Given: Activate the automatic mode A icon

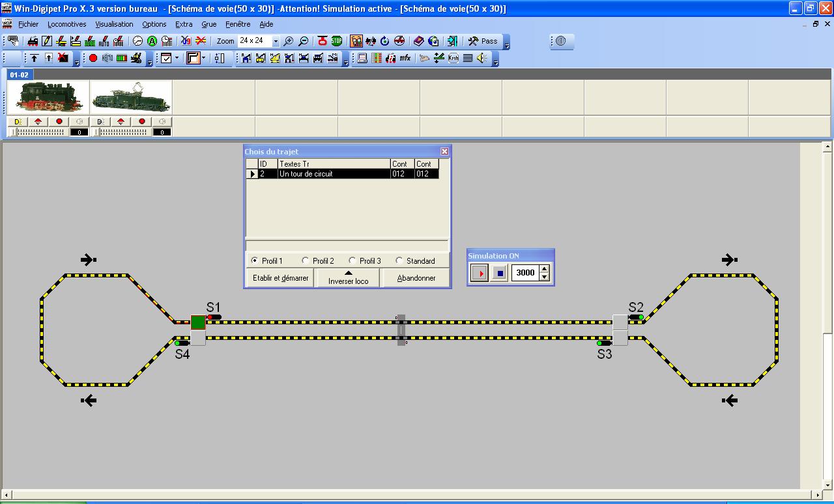Looking at the screenshot, I should (152, 40).
